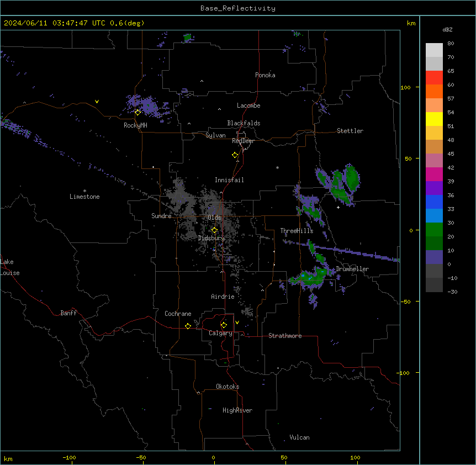The width and height of the screenshot is (476, 465).
Task: Select the Airdrie label
Action: click(223, 297)
